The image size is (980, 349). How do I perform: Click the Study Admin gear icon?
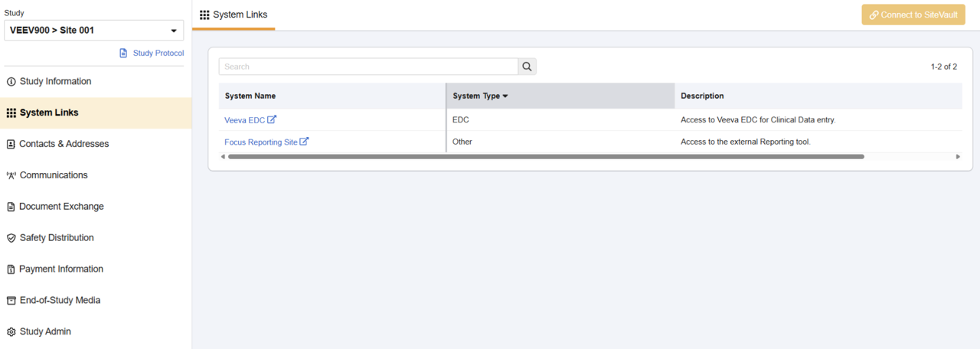point(11,332)
